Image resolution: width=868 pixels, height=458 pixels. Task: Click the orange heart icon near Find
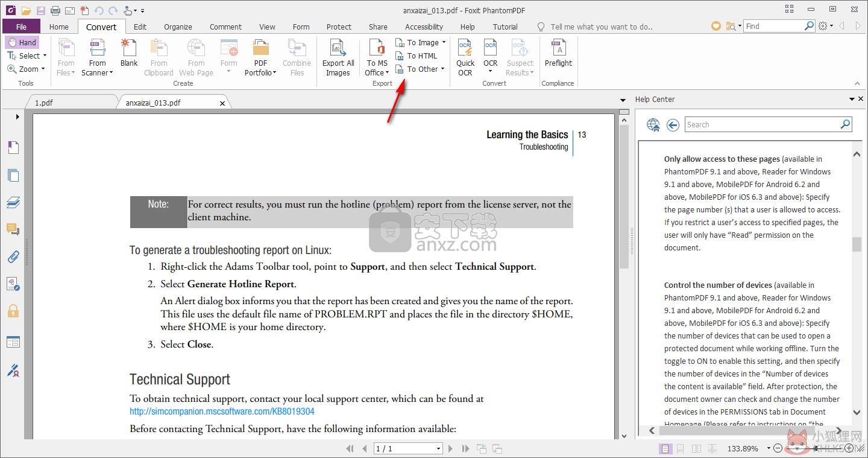click(x=716, y=26)
